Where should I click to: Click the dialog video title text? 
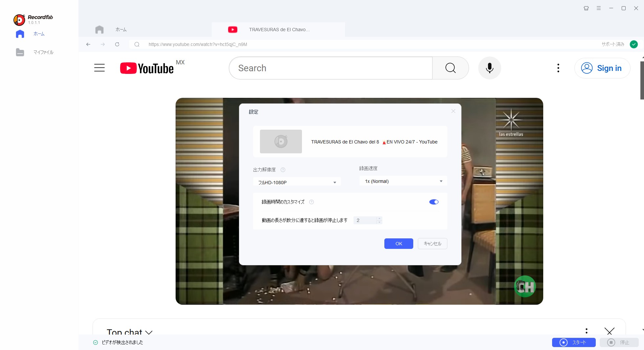pyautogui.click(x=374, y=142)
